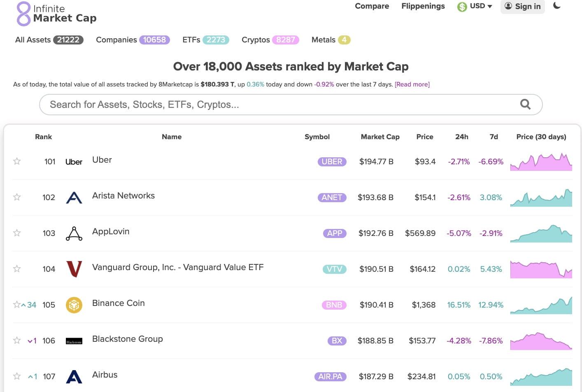582x392 pixels.
Task: Favorite Uber with the star icon
Action: [17, 161]
